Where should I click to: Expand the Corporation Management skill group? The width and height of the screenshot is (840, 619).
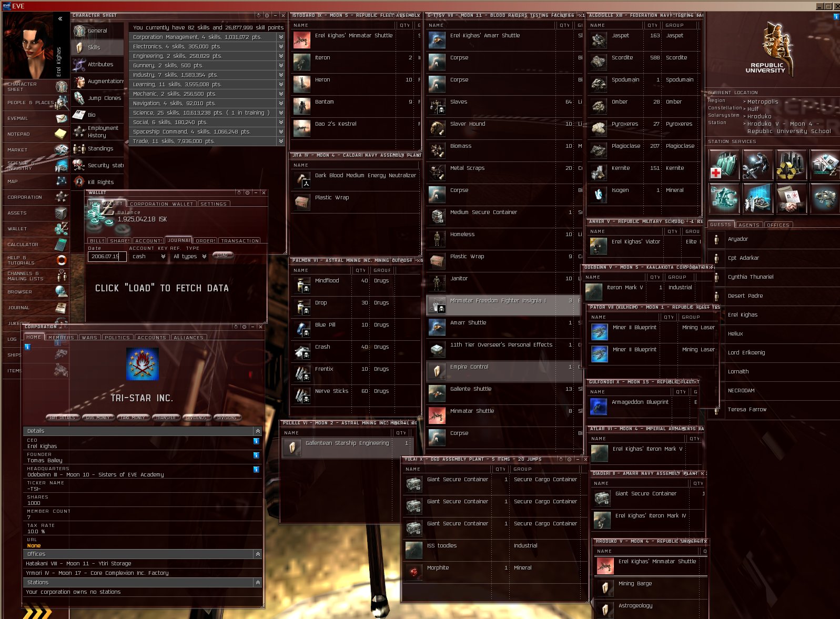click(281, 37)
